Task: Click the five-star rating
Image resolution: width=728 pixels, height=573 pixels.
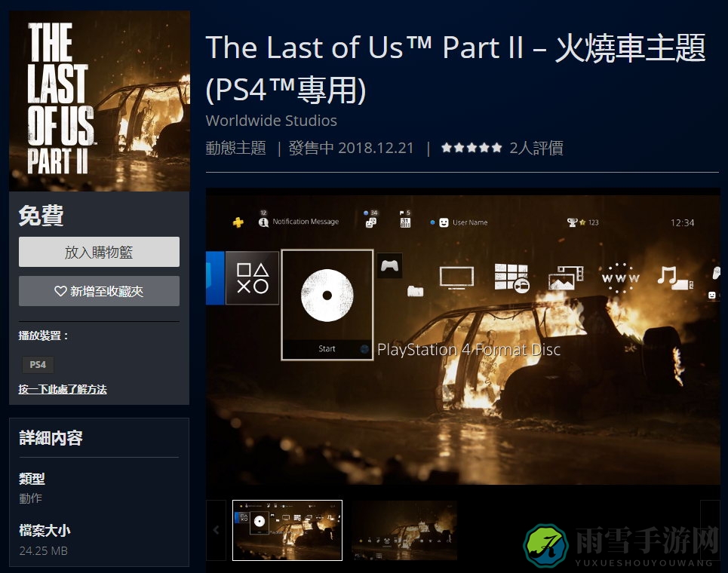Action: (472, 148)
